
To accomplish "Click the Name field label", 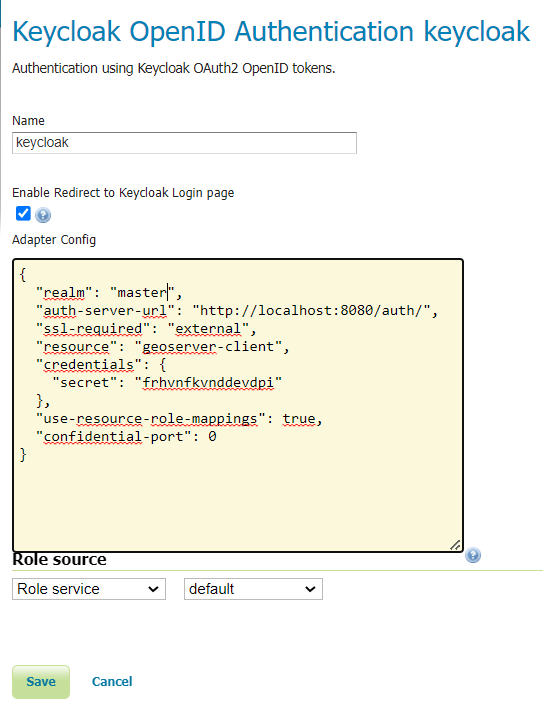I will coord(29,121).
